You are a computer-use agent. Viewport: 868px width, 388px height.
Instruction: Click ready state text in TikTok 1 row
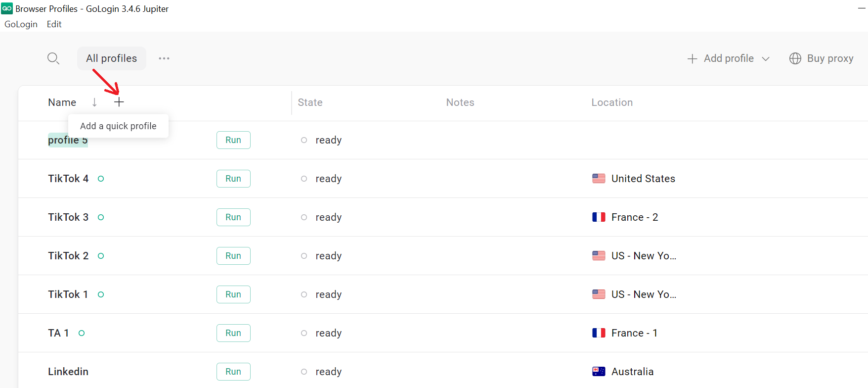329,294
